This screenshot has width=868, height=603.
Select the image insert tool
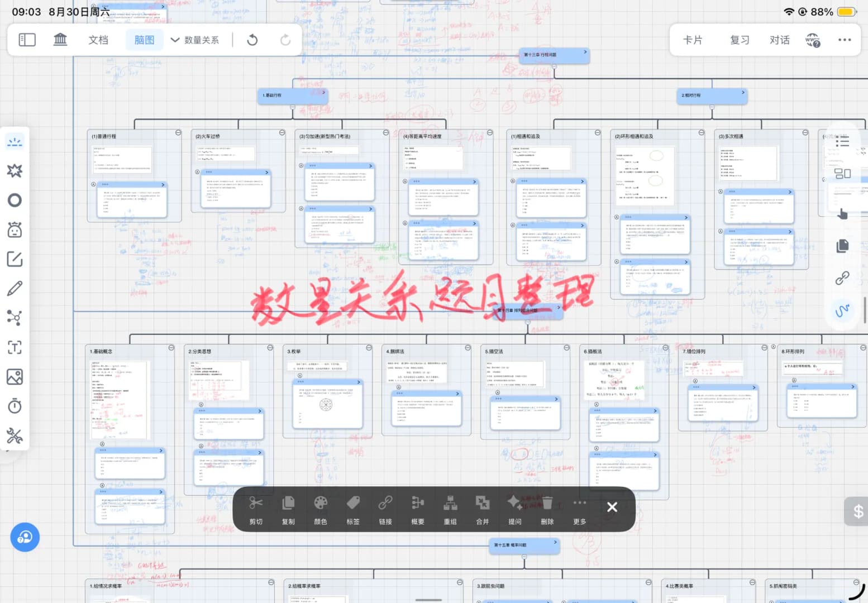pos(15,377)
